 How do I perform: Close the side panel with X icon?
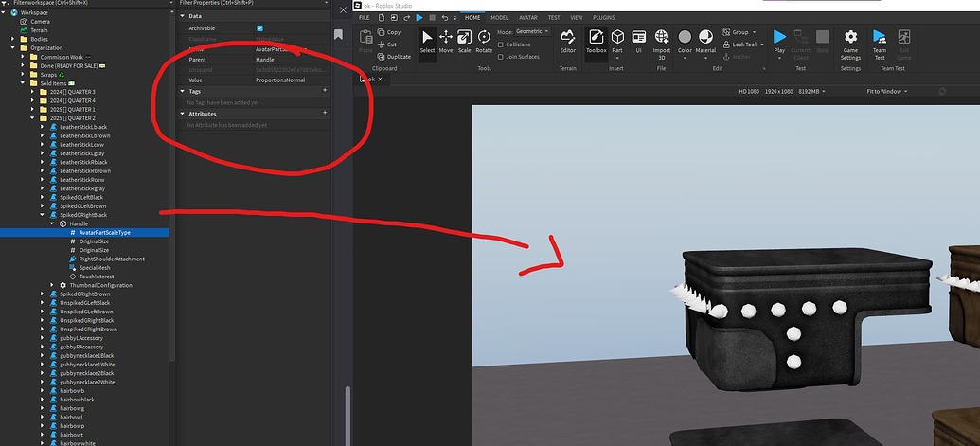pos(343,10)
